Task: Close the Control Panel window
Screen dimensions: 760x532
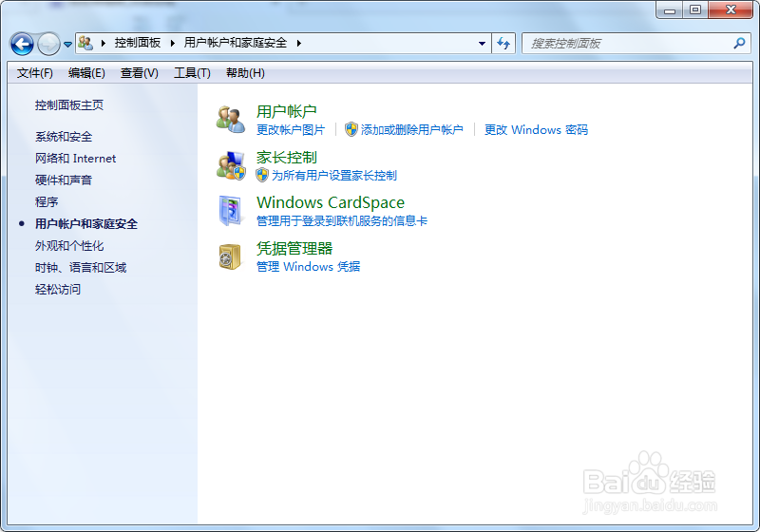Action: 731,9
